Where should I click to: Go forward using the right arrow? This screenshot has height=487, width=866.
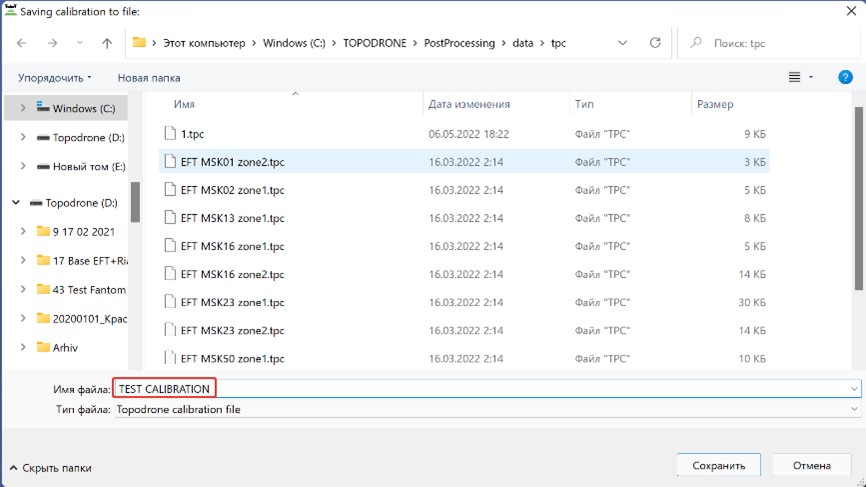[52, 43]
